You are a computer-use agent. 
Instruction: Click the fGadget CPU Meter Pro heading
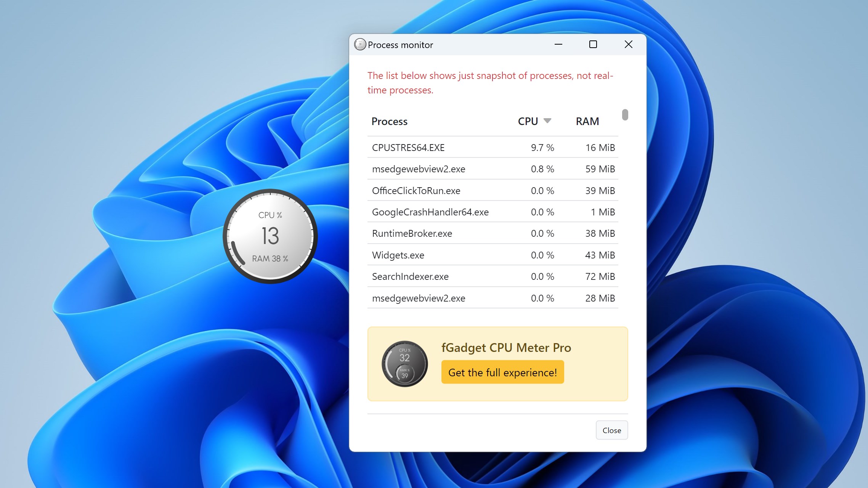point(506,347)
